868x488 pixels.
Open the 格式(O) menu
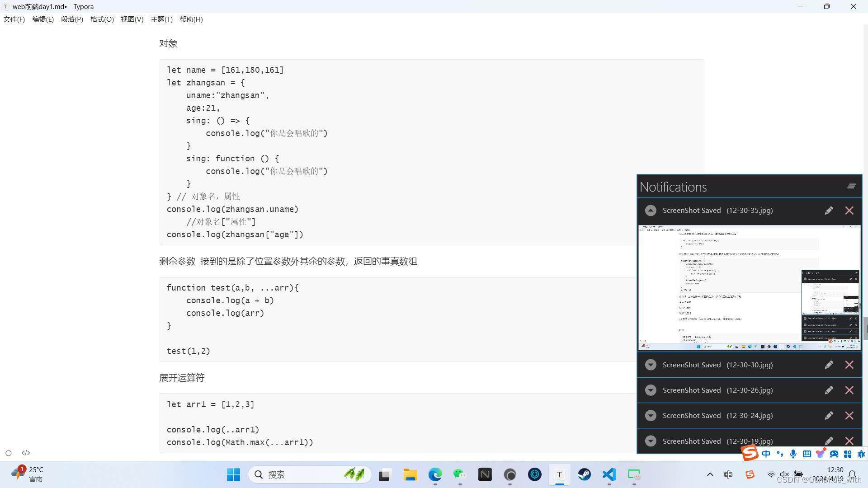pyautogui.click(x=102, y=19)
